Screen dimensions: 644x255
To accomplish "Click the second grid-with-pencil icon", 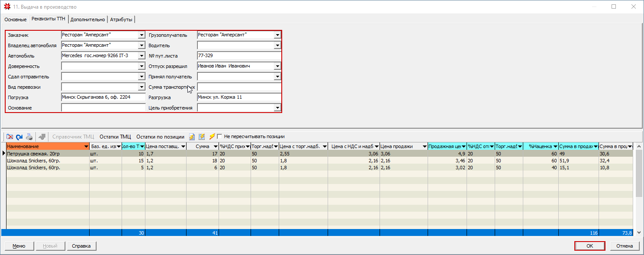I will pyautogui.click(x=202, y=137).
